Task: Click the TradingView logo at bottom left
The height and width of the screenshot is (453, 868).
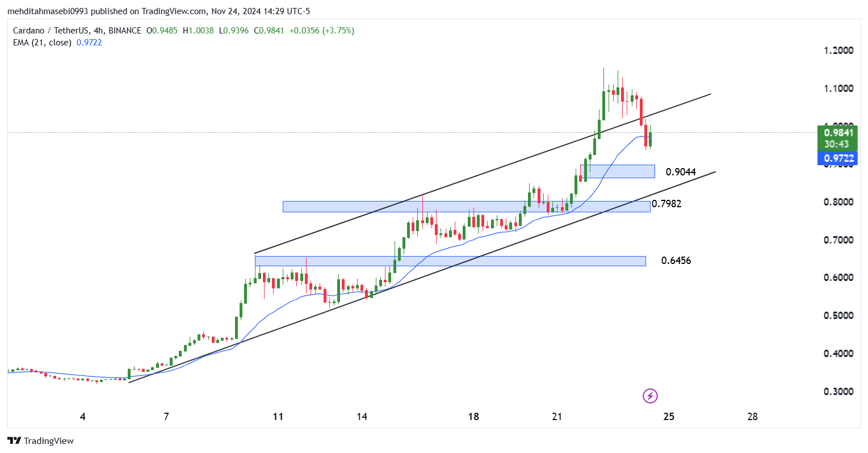Action: pyautogui.click(x=40, y=441)
